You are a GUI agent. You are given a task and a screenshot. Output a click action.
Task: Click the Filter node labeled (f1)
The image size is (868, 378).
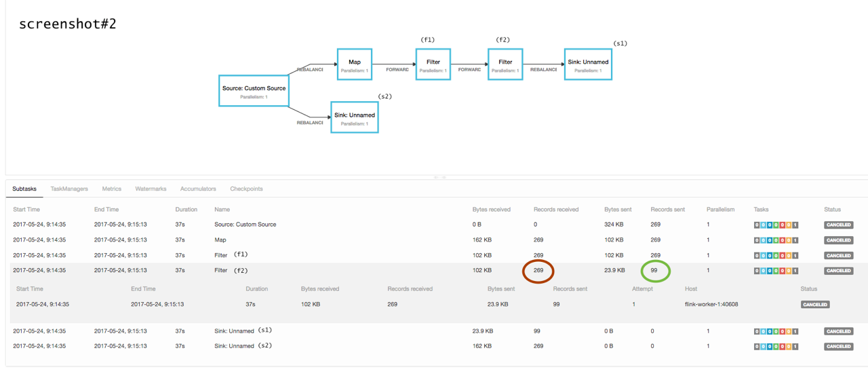[433, 64]
